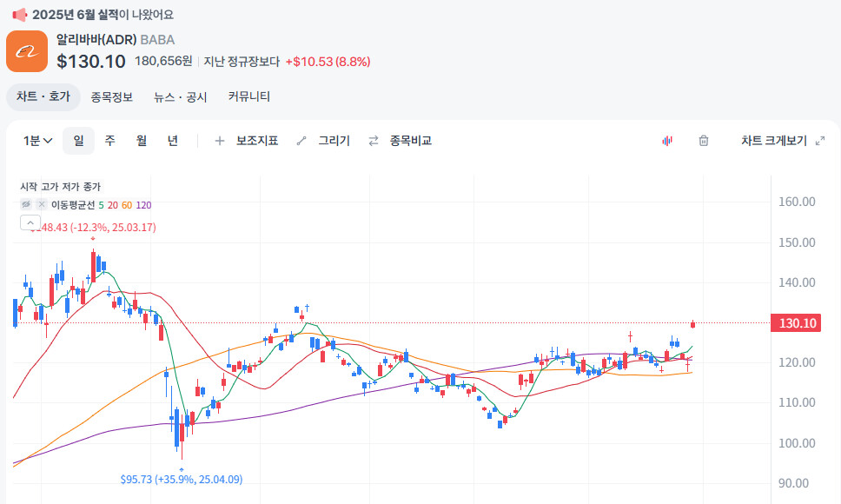This screenshot has width=841, height=504.
Task: Open the candlestick chart type icon
Action: pyautogui.click(x=667, y=141)
